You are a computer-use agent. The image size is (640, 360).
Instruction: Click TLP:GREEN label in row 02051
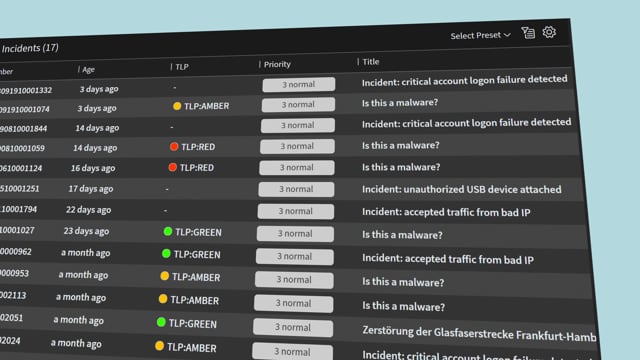(x=193, y=324)
